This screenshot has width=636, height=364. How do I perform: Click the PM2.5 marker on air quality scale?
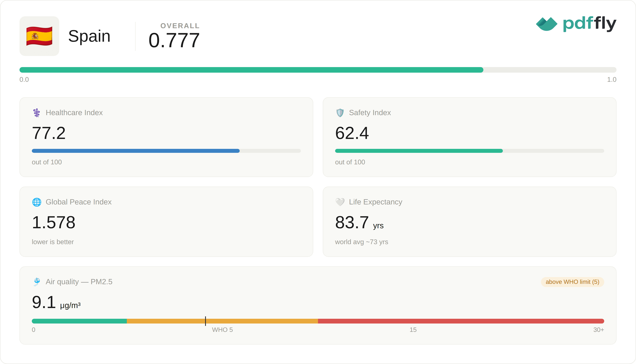pyautogui.click(x=206, y=321)
